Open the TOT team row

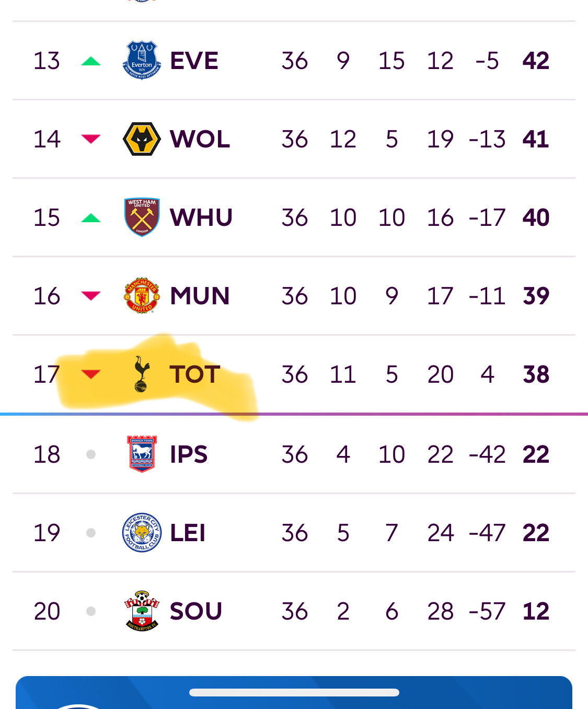[x=294, y=374]
